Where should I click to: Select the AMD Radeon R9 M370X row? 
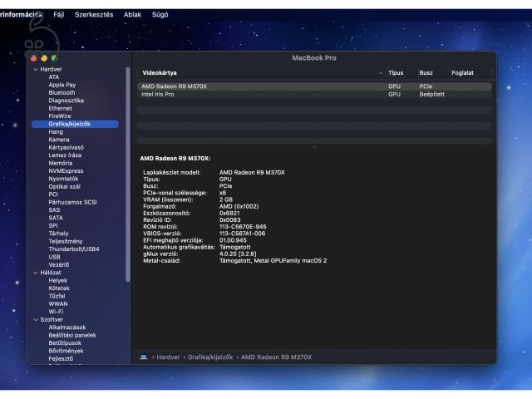click(314, 86)
